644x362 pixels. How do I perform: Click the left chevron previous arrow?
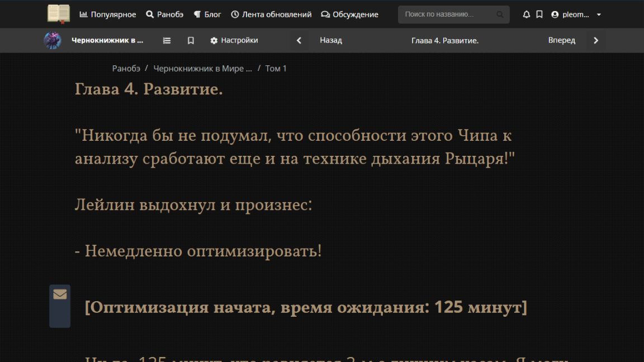point(299,40)
